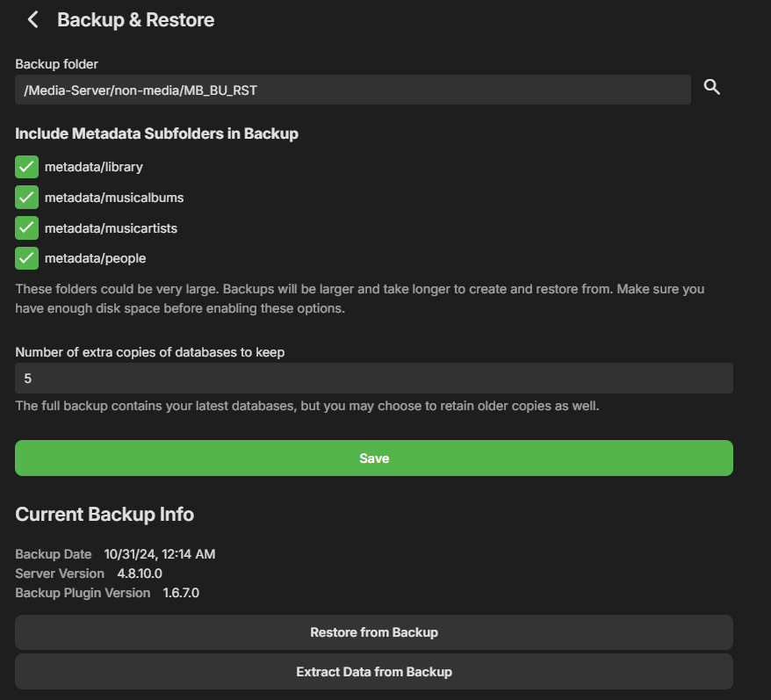Viewport: 771px width, 700px height.
Task: Click Extract Data from Backup button
Action: (x=374, y=672)
